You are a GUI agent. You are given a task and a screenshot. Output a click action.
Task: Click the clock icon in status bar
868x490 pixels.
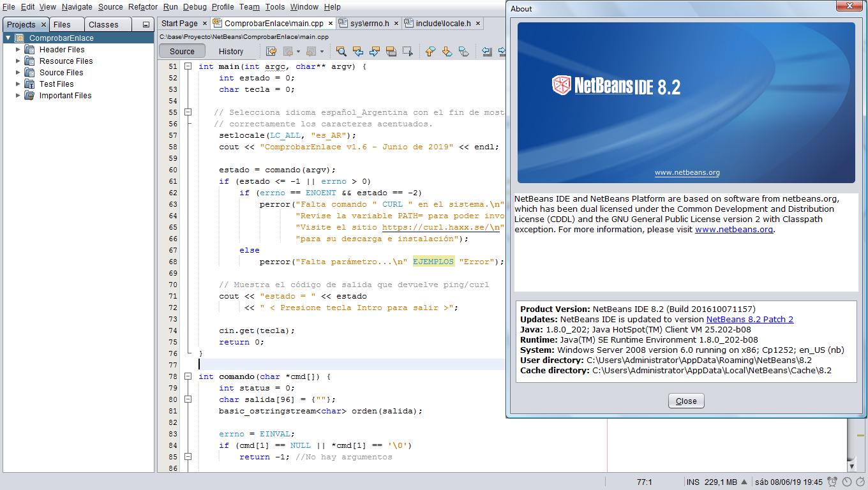[x=847, y=482]
